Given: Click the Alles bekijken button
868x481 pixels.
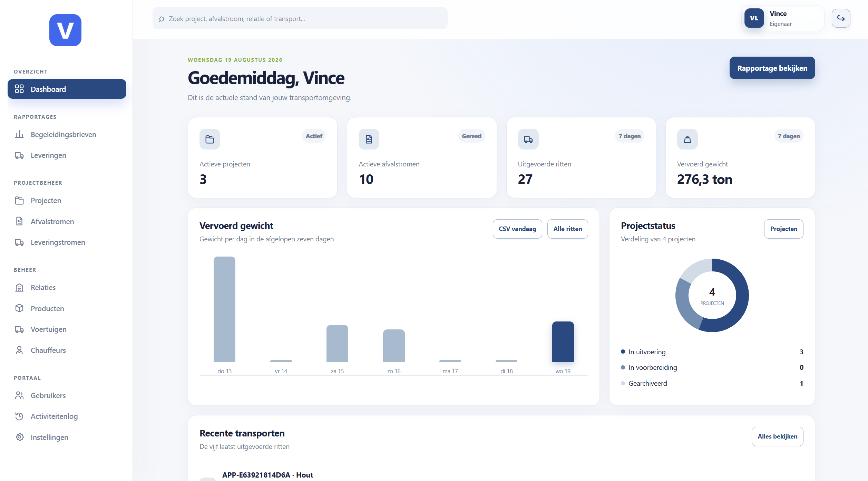Looking at the screenshot, I should (777, 436).
